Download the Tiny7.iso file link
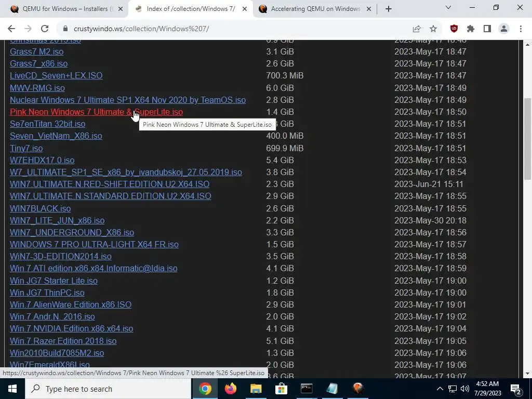Viewport: 532px width, 399px height. (26, 148)
